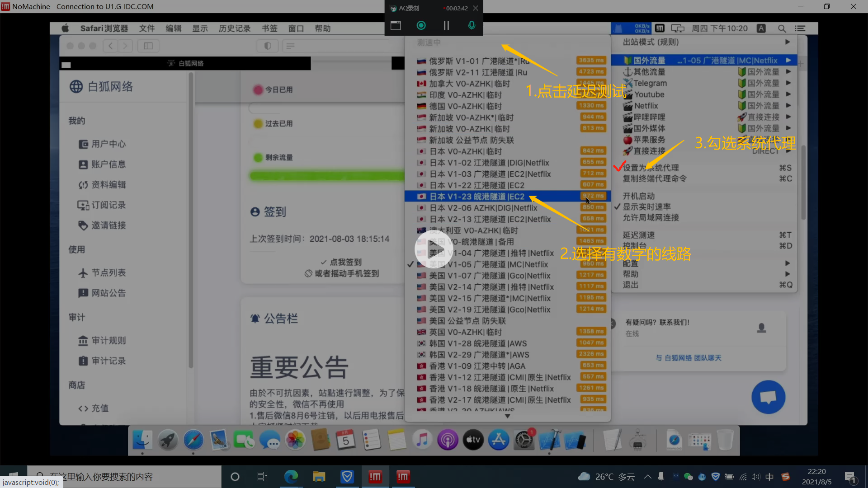Open 节点列表 in sidebar
The image size is (868, 488).
click(x=103, y=273)
